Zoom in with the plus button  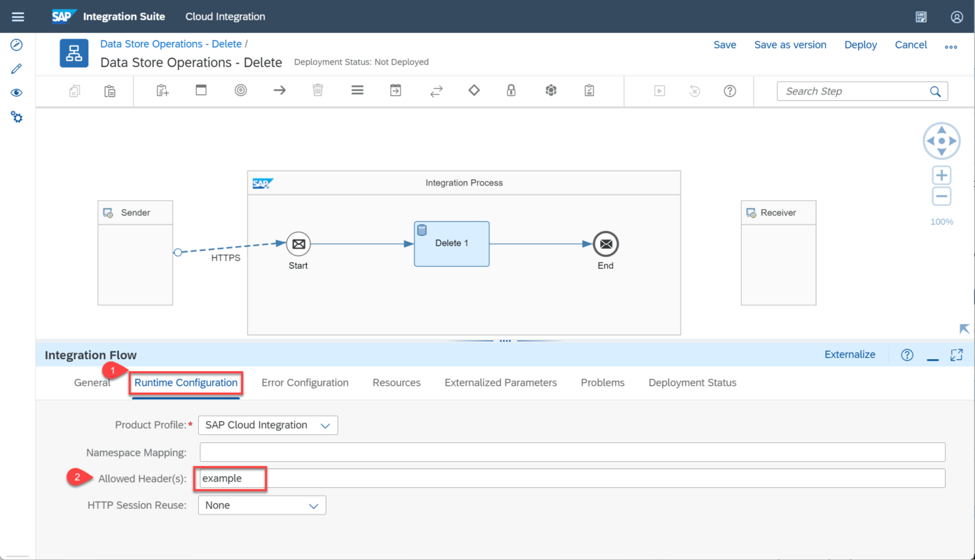(942, 175)
